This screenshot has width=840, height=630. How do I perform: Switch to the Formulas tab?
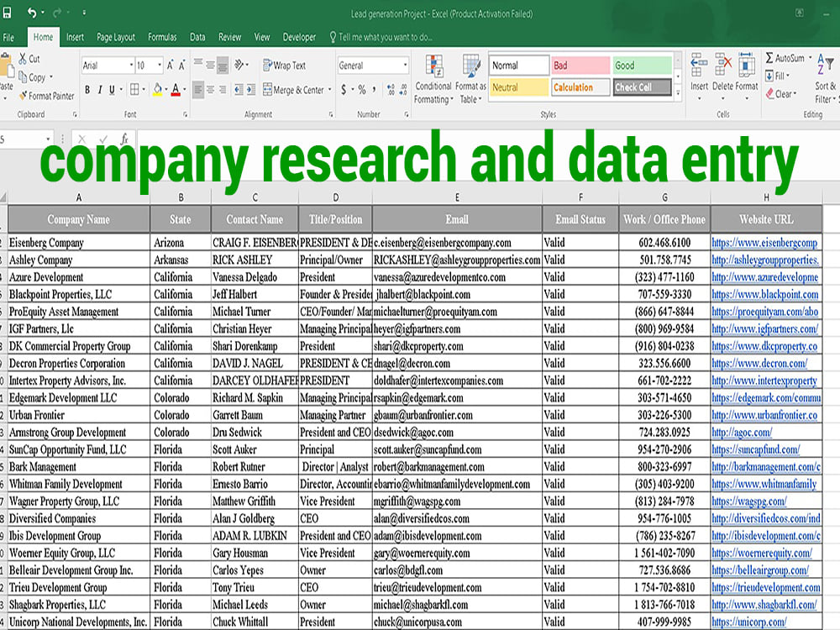point(162,37)
